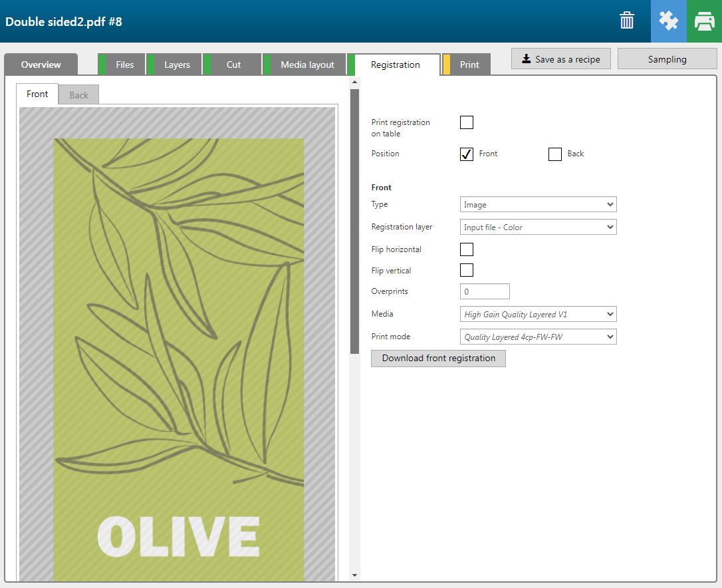This screenshot has width=722, height=588.
Task: Enable Print registration on table checkbox
Action: [467, 122]
